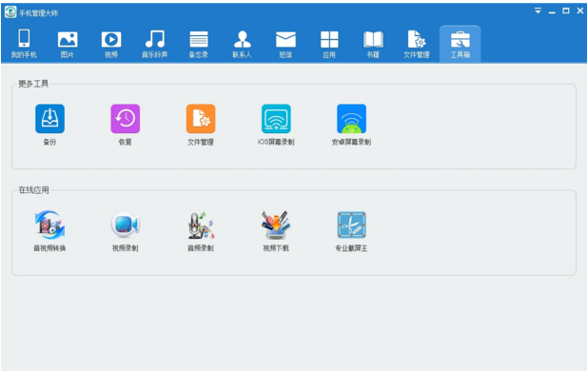Screen dimensions: 588x371
Task: Open the 视频下载 video downloader
Action: (276, 231)
